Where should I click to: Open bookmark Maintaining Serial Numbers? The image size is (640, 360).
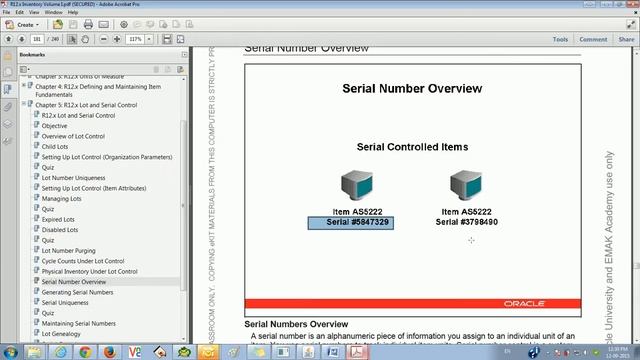point(79,323)
